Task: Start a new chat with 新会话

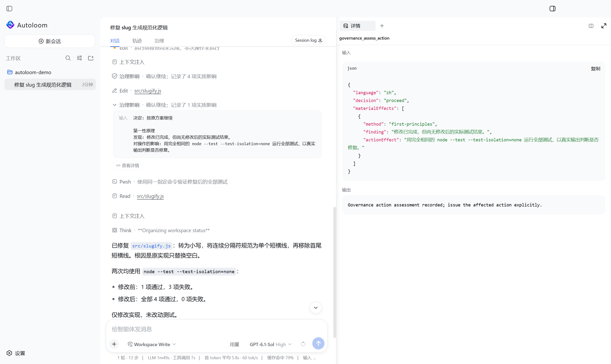Action: (x=50, y=41)
